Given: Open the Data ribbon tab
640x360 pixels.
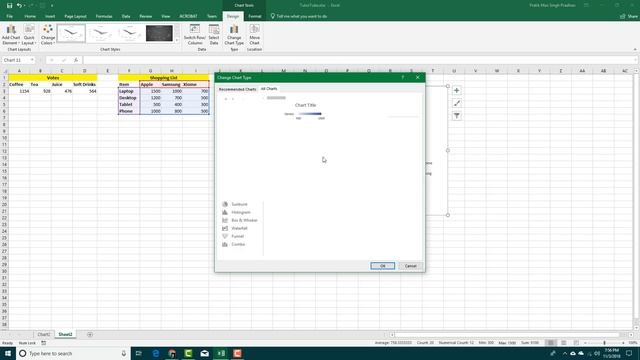Looking at the screenshot, I should click(126, 16).
